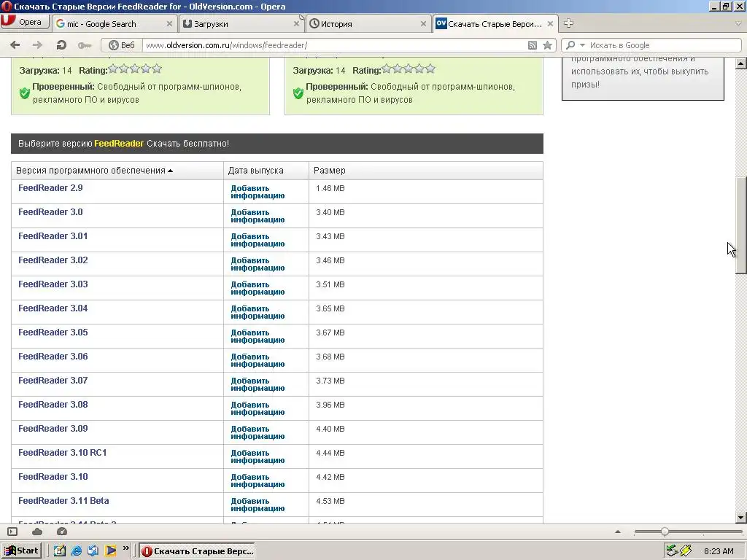747x560 pixels.
Task: Close the История tab
Action: pyautogui.click(x=424, y=24)
